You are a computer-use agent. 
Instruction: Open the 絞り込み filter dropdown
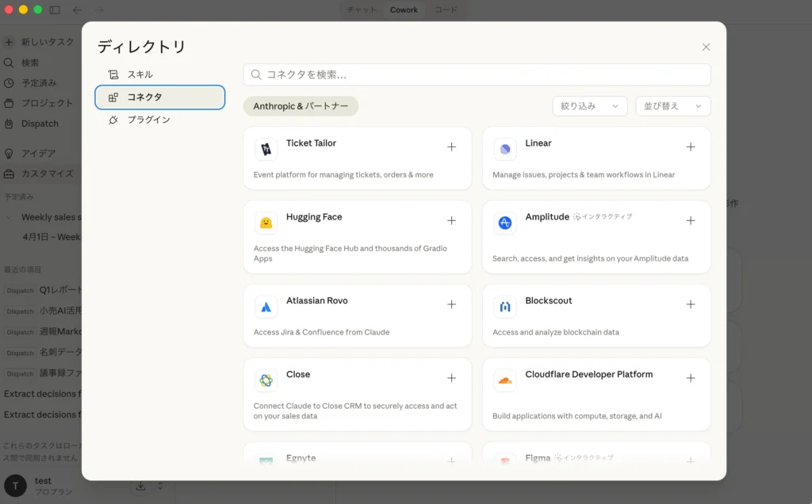click(589, 105)
